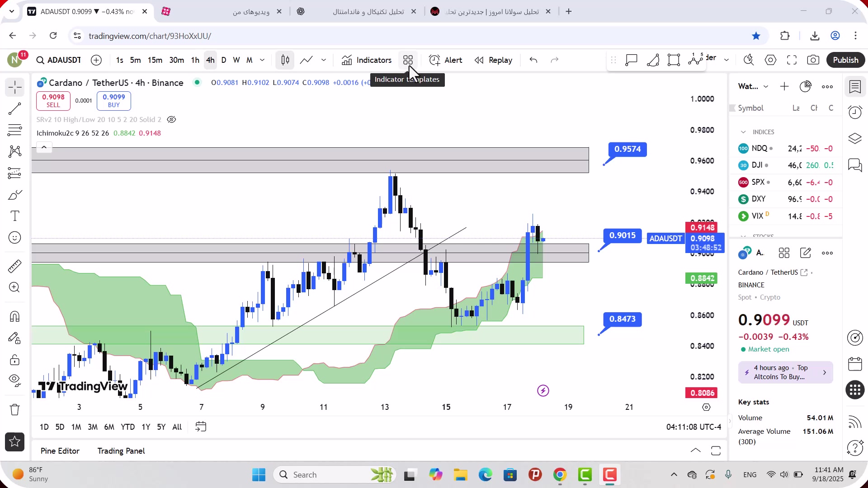Remove drawings with trash icon
Screen dimensions: 868x488
point(15,409)
